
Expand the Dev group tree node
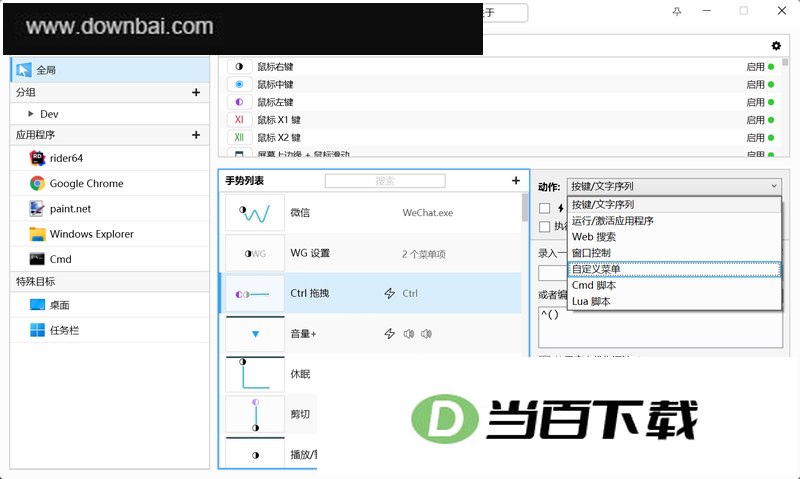coord(31,114)
